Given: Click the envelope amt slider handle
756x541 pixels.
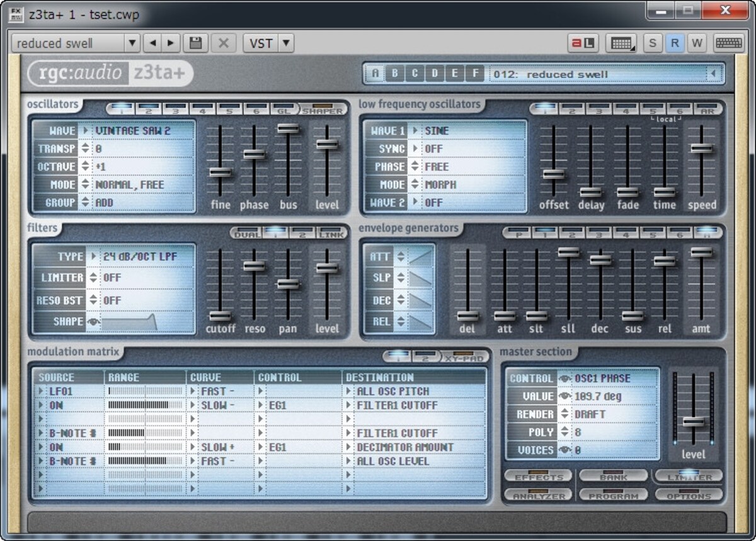Looking at the screenshot, I should point(701,252).
